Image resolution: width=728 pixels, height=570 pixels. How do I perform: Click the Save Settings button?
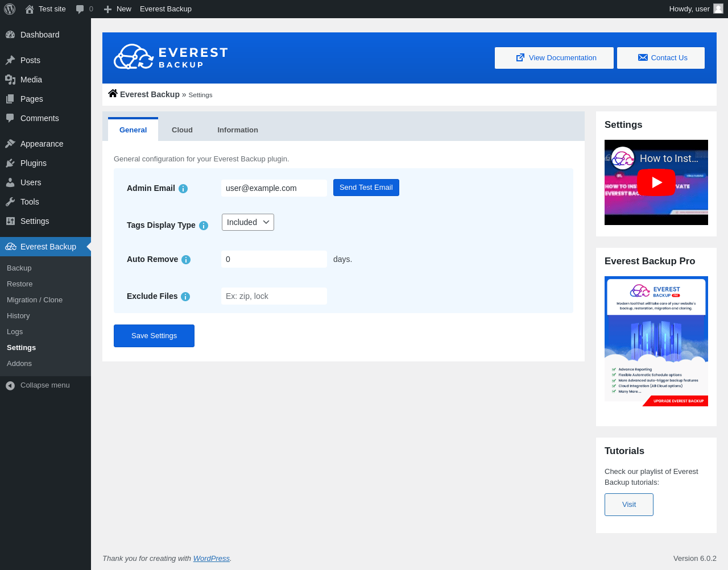coord(154,336)
